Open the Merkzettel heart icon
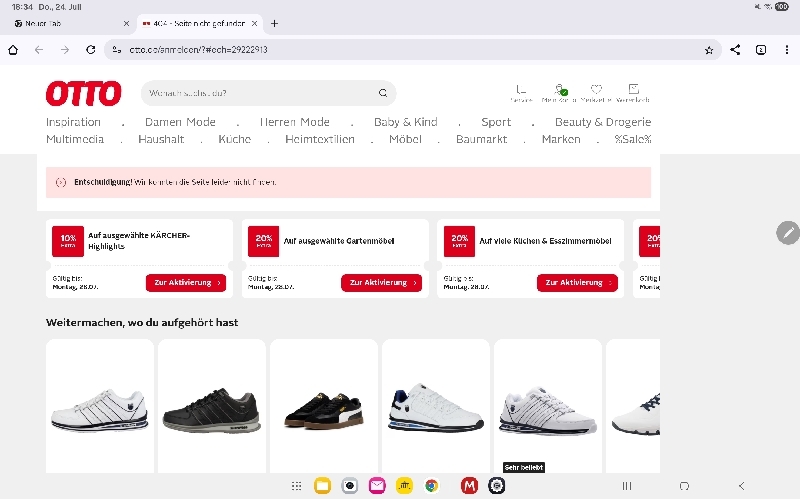The width and height of the screenshot is (800, 499). (596, 92)
